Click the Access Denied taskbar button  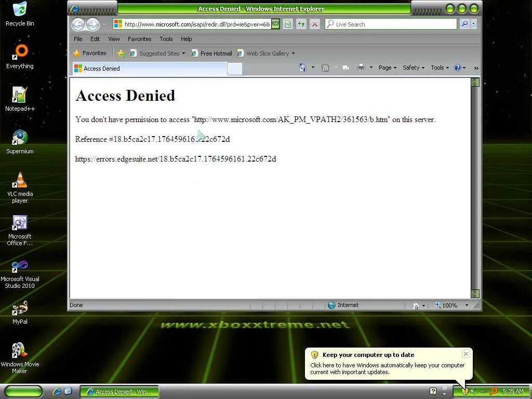pyautogui.click(x=119, y=392)
